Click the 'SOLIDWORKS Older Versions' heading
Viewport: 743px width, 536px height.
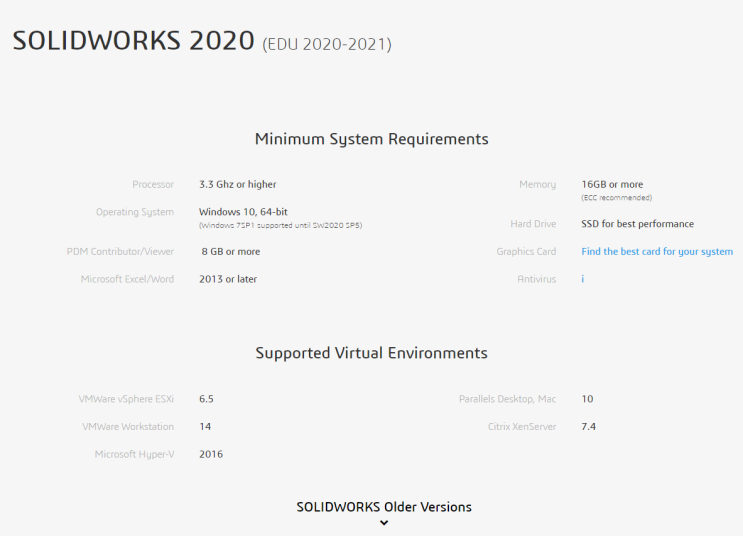tap(384, 507)
